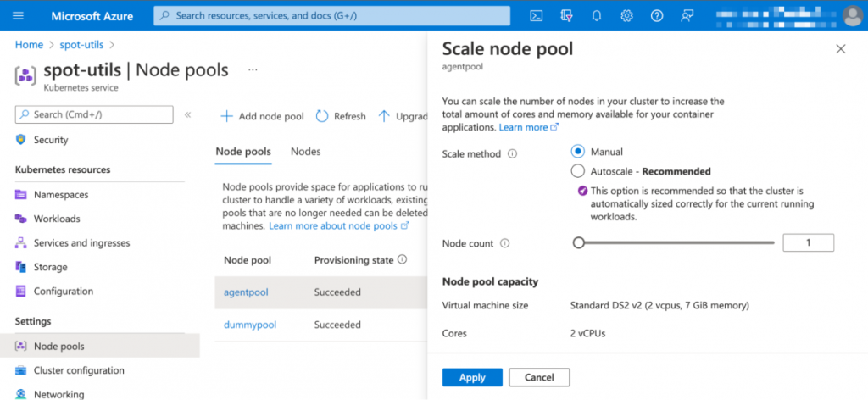The image size is (868, 400).
Task: Click the Refresh icon in toolbar
Action: [x=322, y=116]
